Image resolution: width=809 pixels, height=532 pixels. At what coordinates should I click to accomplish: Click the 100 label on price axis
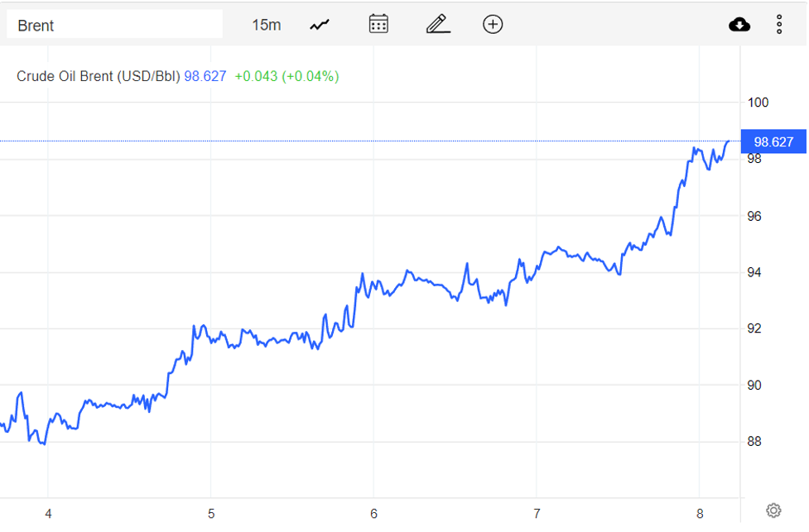[x=758, y=103]
